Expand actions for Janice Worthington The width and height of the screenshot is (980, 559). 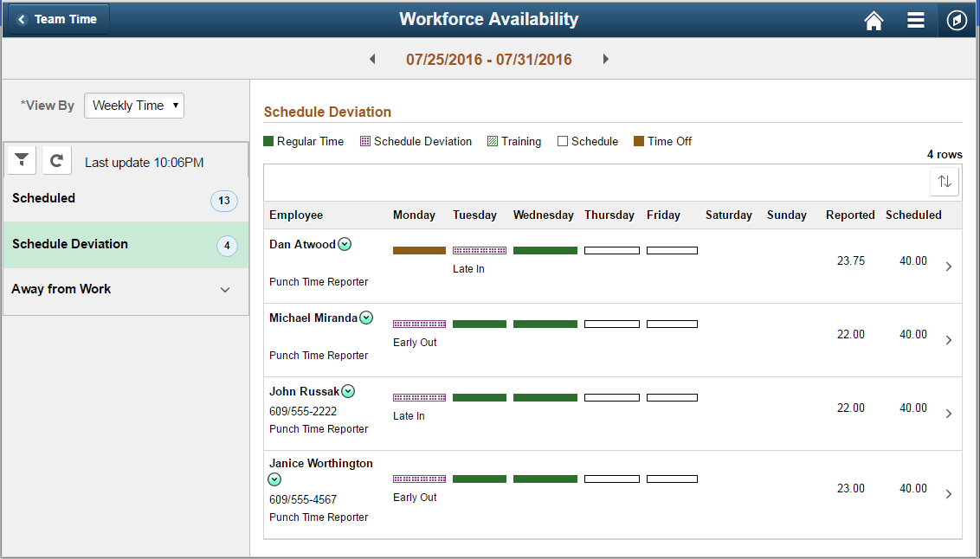pos(274,479)
